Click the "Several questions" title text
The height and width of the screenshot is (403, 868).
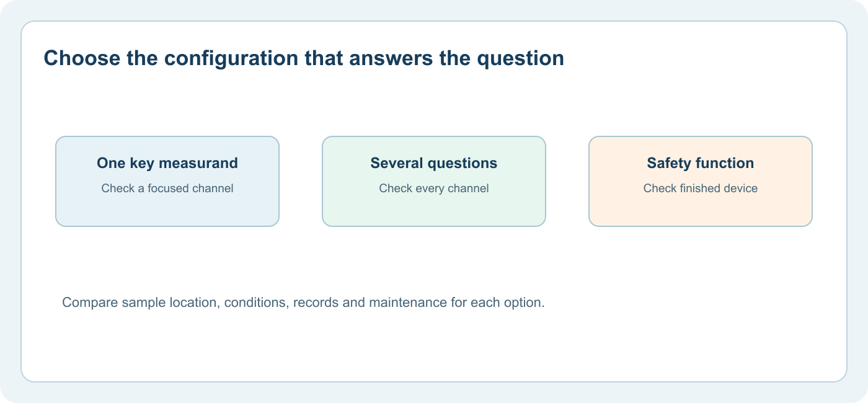(434, 163)
